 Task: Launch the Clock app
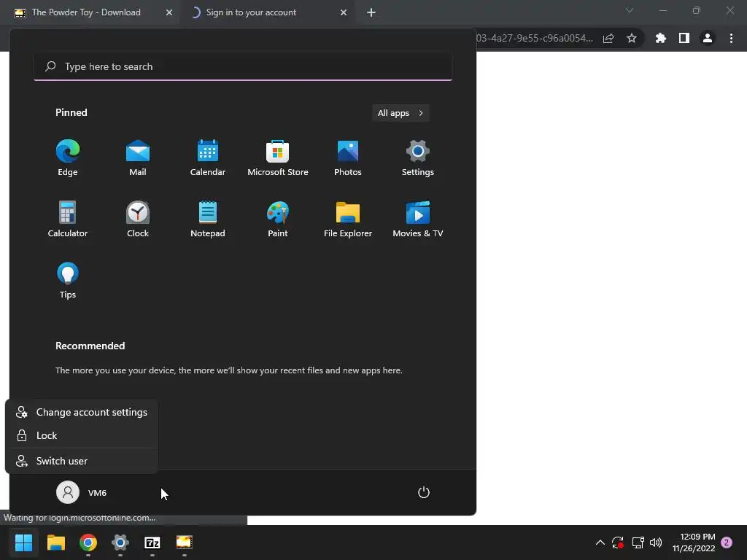pyautogui.click(x=138, y=219)
